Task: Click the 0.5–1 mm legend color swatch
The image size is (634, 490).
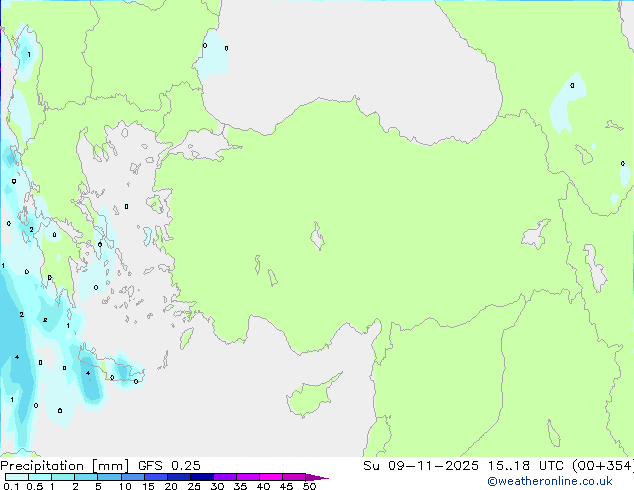Action: (40, 477)
